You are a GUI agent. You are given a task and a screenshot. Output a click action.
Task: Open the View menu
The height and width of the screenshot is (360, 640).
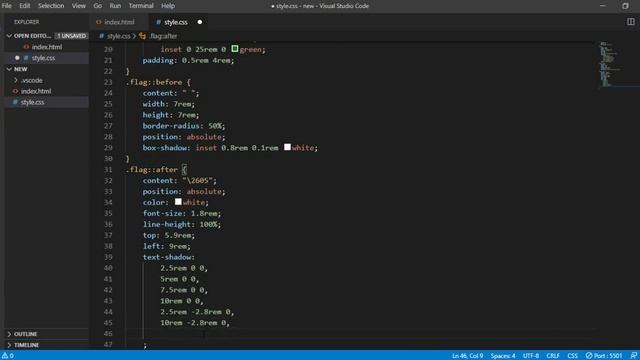click(x=79, y=6)
